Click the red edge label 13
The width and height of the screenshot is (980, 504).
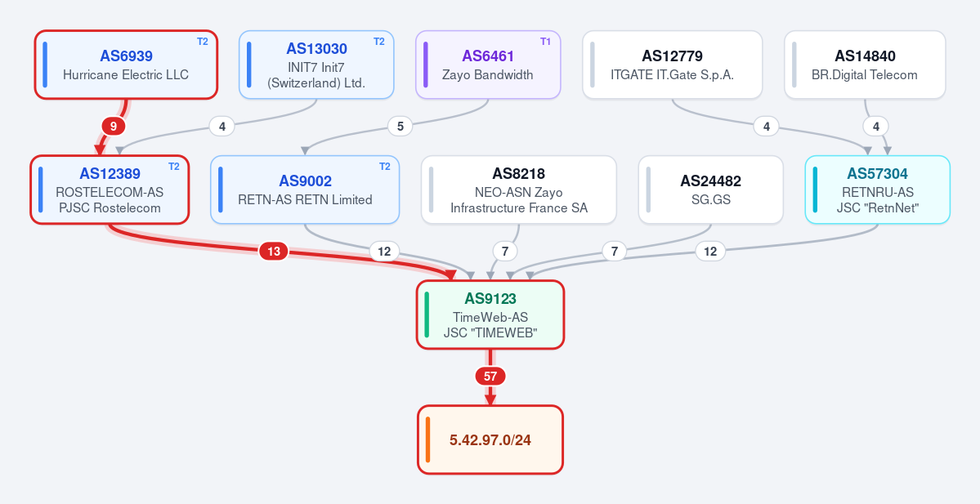pyautogui.click(x=274, y=251)
